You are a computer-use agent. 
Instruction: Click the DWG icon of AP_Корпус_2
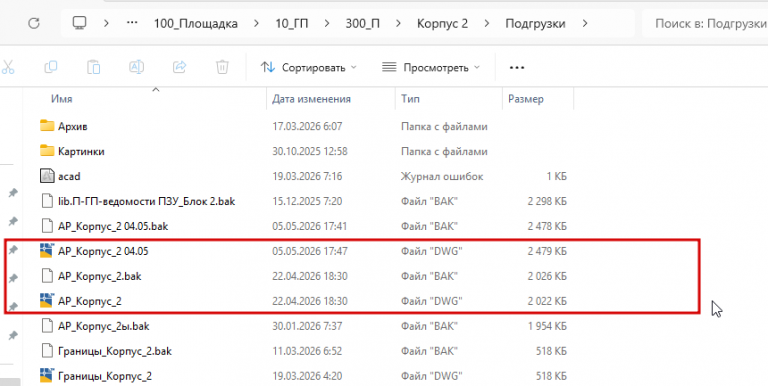pos(47,301)
